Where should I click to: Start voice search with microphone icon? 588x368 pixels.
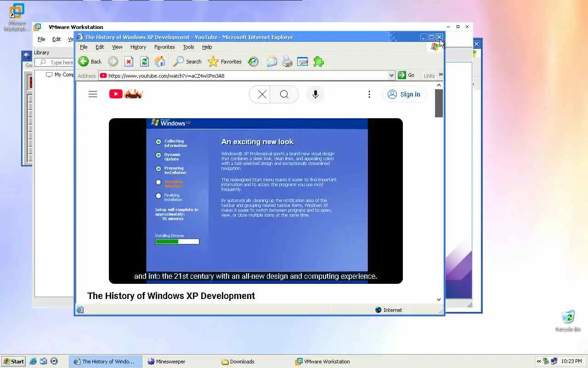tap(315, 94)
